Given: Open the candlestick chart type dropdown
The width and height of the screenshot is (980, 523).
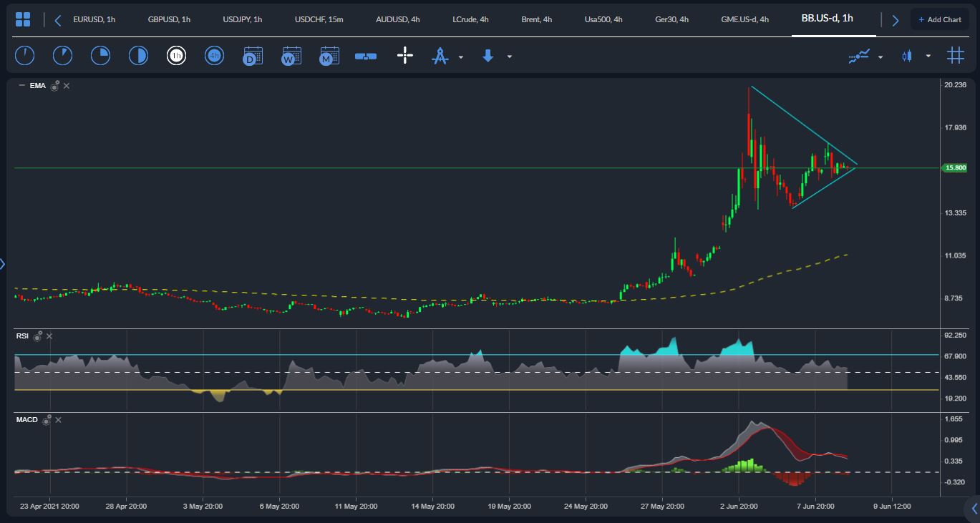Looking at the screenshot, I should click(928, 57).
